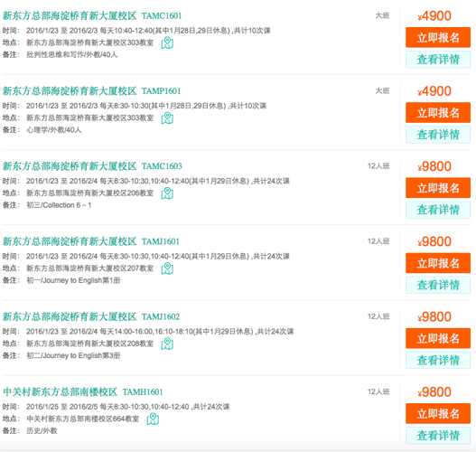476x452 pixels.
Task: Follow course title link ending TAMJ1601
Action: pyautogui.click(x=91, y=241)
